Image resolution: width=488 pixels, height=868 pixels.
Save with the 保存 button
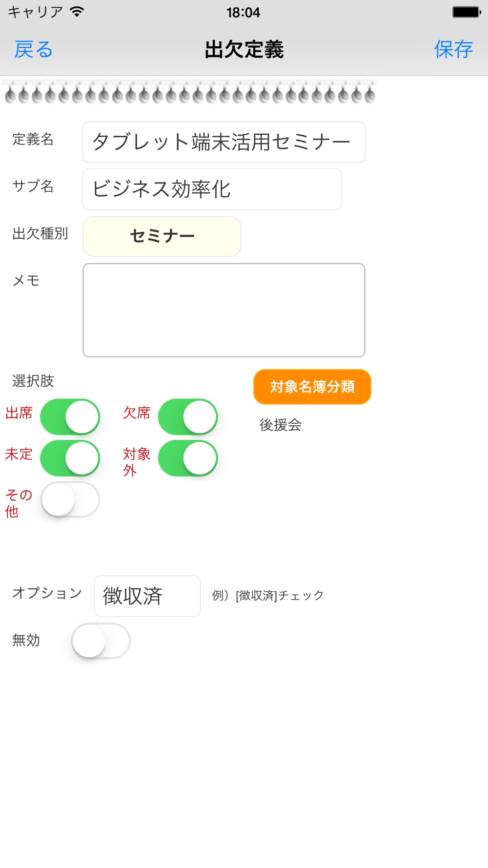[x=453, y=49]
